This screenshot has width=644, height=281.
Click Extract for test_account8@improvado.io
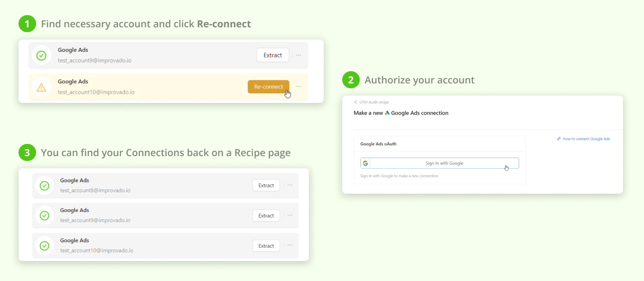pyautogui.click(x=266, y=185)
